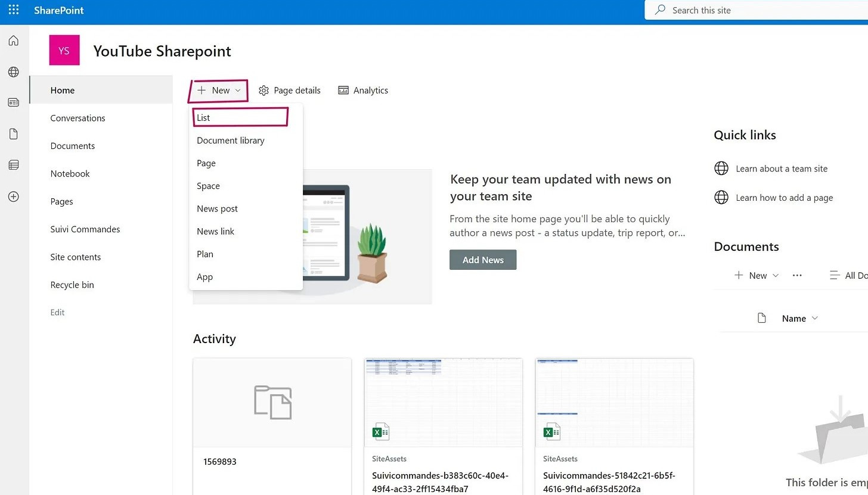The image size is (868, 495).
Task: Open My files icon in left rail
Action: (14, 134)
